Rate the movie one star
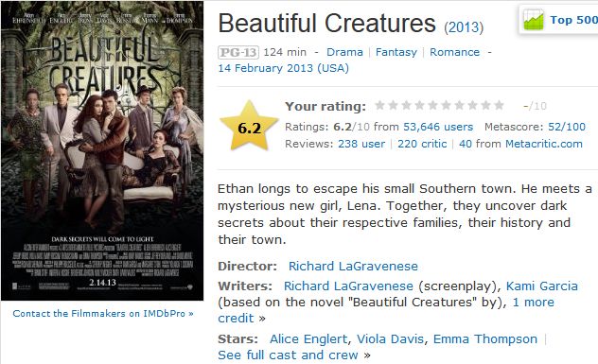This screenshot has width=598, height=364. click(379, 105)
